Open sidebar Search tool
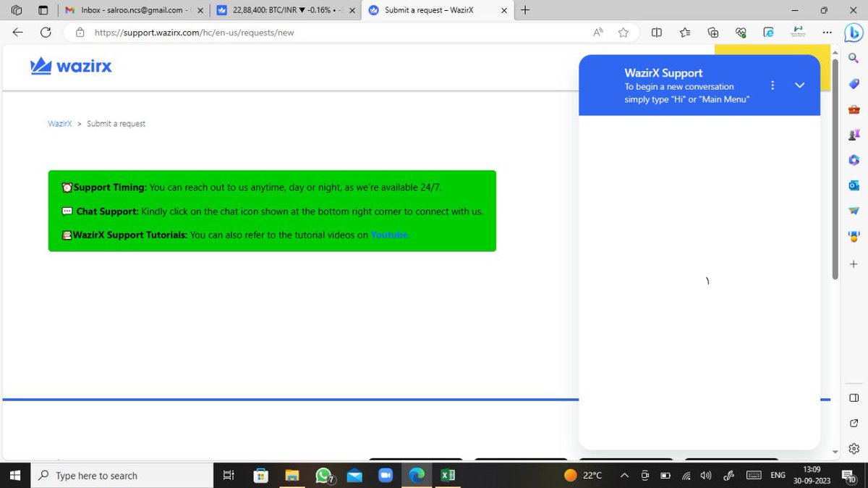Image resolution: width=868 pixels, height=488 pixels. [x=854, y=57]
